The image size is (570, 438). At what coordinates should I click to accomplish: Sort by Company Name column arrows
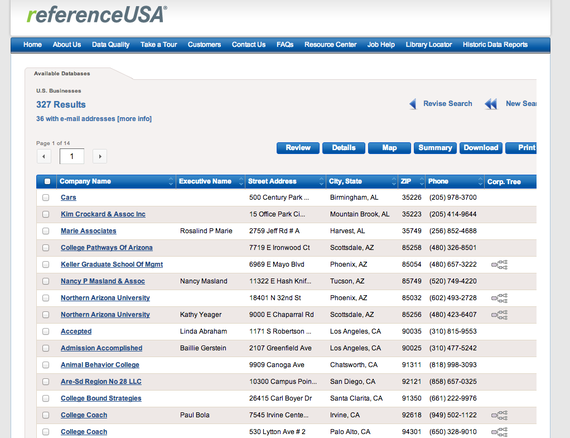pyautogui.click(x=171, y=181)
